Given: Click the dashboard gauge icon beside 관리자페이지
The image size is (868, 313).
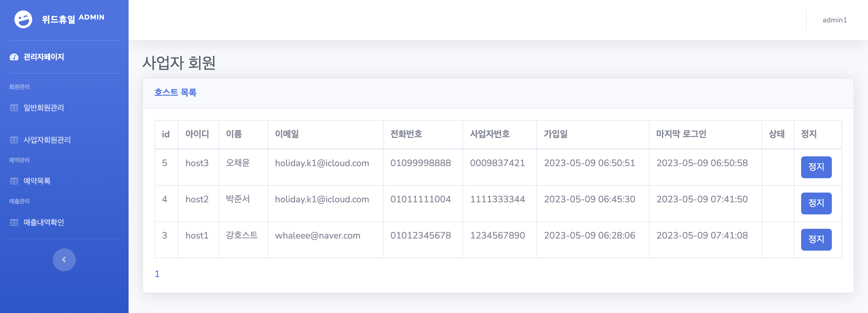Looking at the screenshot, I should pos(14,57).
